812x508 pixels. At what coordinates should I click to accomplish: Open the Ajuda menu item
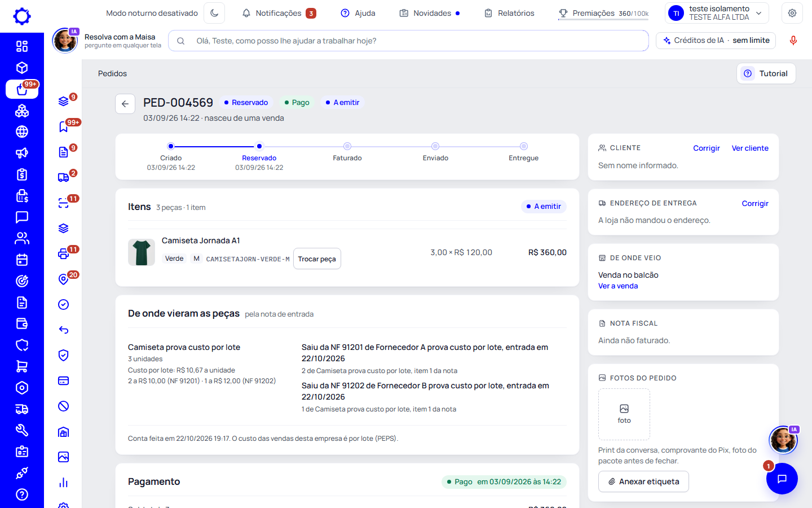pos(358,13)
